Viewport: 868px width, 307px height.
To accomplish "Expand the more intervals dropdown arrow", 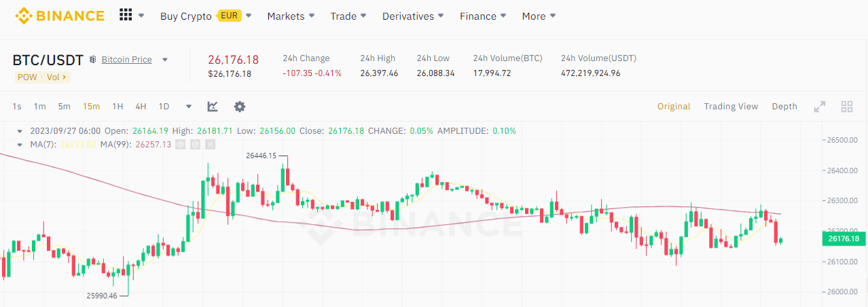I will coord(189,107).
